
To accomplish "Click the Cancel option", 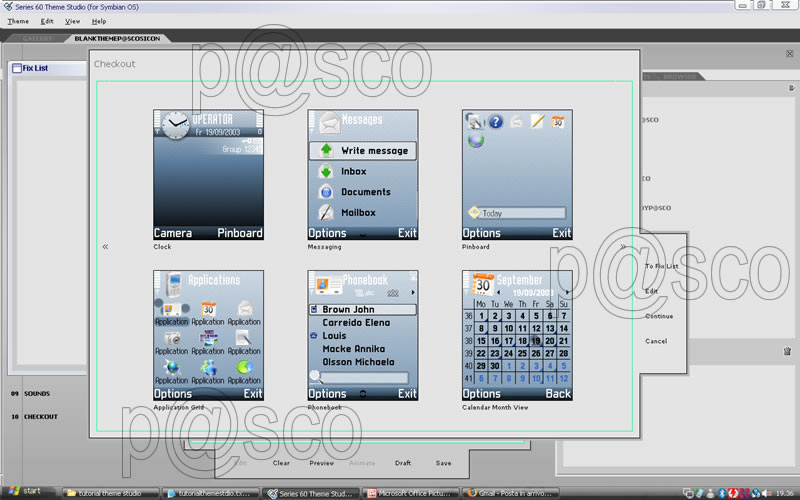I will 656,341.
